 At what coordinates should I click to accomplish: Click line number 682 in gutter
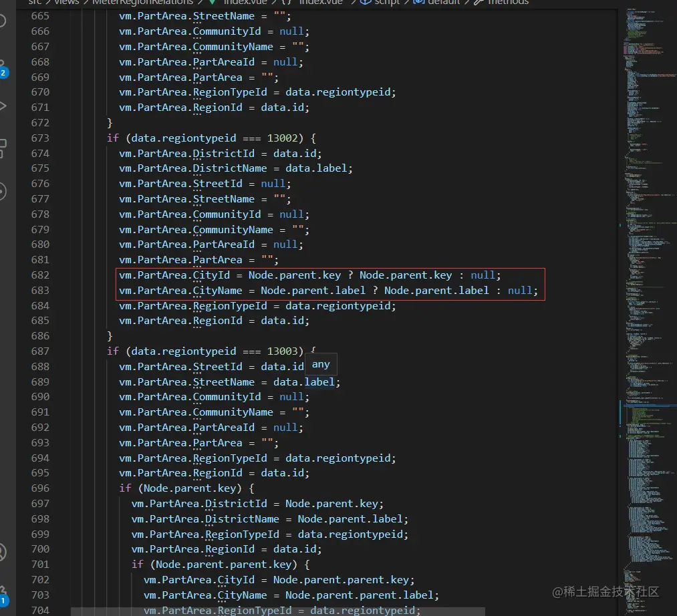pos(40,275)
